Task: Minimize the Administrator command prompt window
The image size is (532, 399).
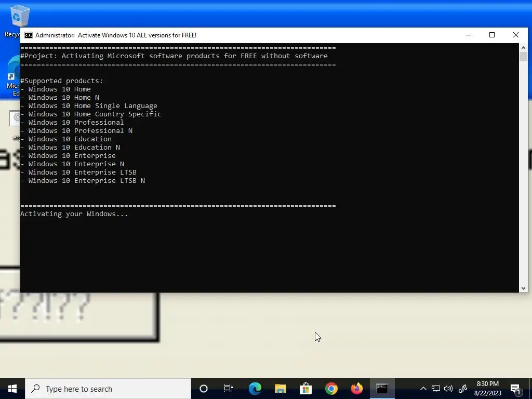Action: [x=469, y=35]
